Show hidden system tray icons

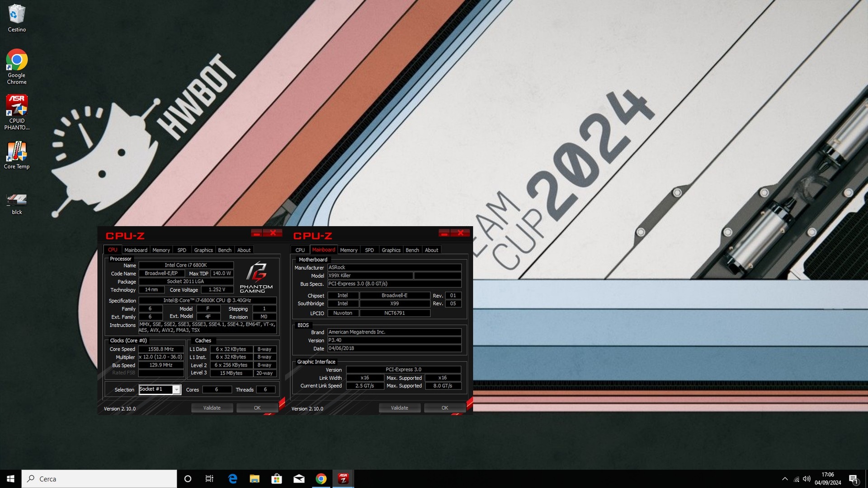pos(785,479)
